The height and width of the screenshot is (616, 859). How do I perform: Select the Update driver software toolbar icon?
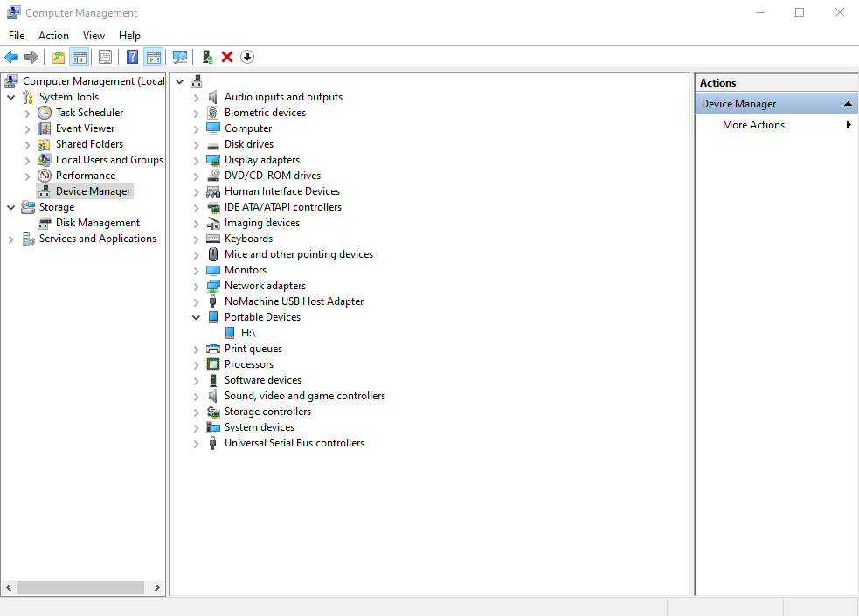tap(207, 56)
